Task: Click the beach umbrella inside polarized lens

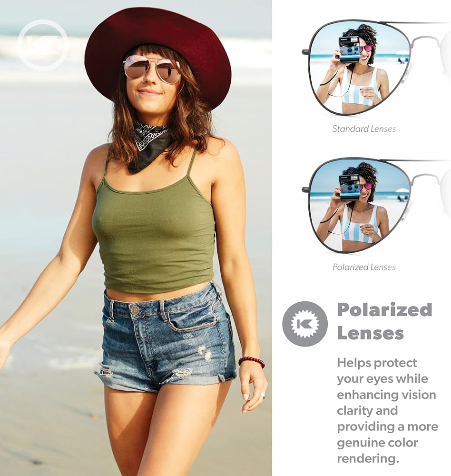Action: [403, 191]
